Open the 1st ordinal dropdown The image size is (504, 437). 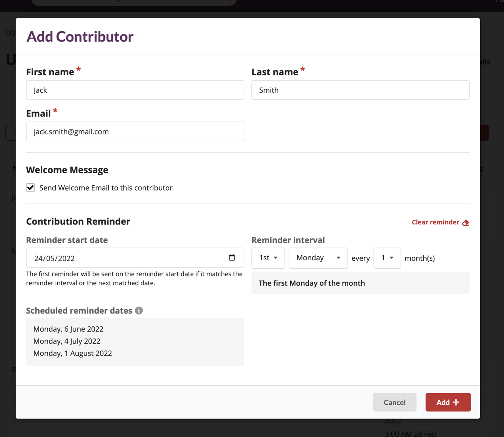tap(268, 258)
